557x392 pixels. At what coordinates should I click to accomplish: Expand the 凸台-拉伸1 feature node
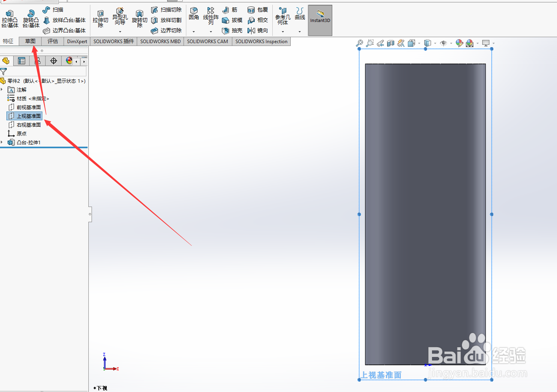2,142
